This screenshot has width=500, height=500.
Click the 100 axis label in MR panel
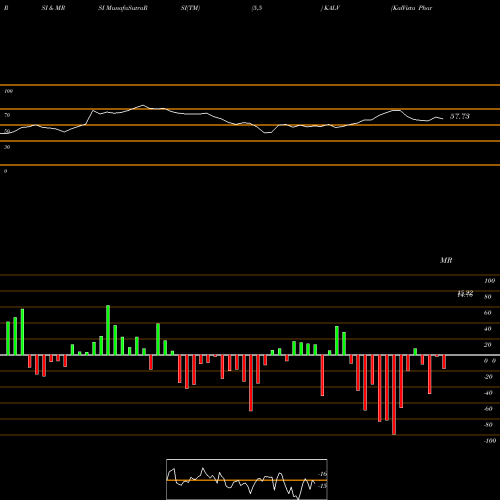tap(489, 281)
